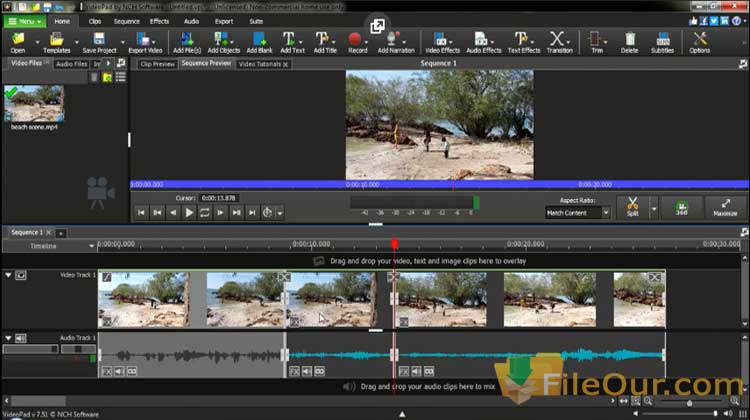Open the Export menu tab

pos(224,21)
